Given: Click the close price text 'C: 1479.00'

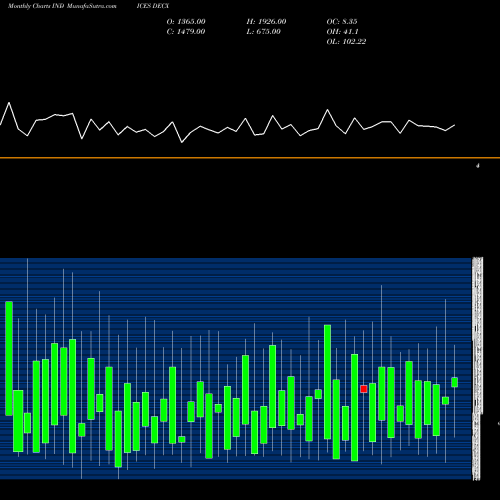Looking at the screenshot, I should click(x=186, y=32).
